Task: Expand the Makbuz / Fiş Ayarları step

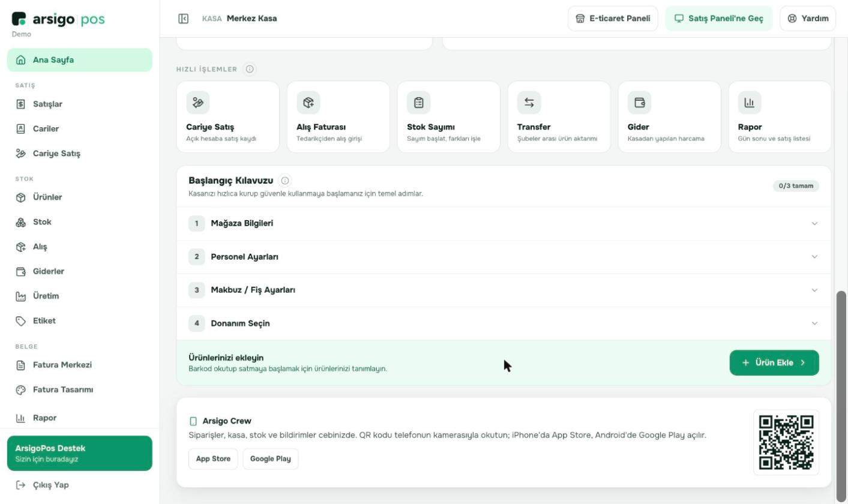Action: pyautogui.click(x=504, y=290)
